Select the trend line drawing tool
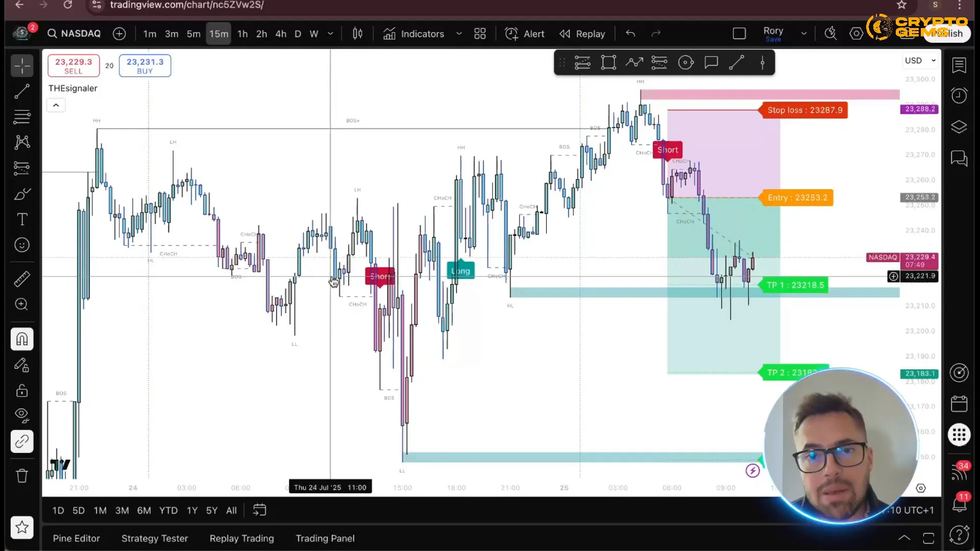Viewport: 980px width, 551px height. 22,92
